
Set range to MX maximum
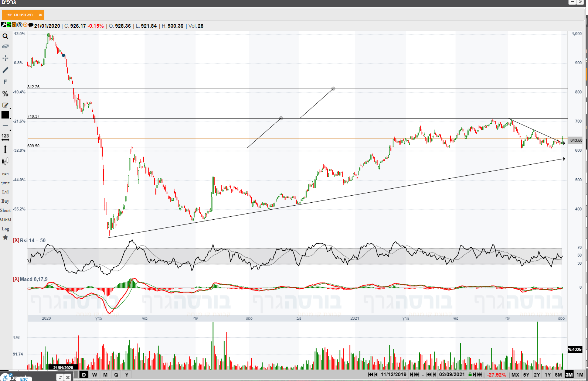point(515,375)
